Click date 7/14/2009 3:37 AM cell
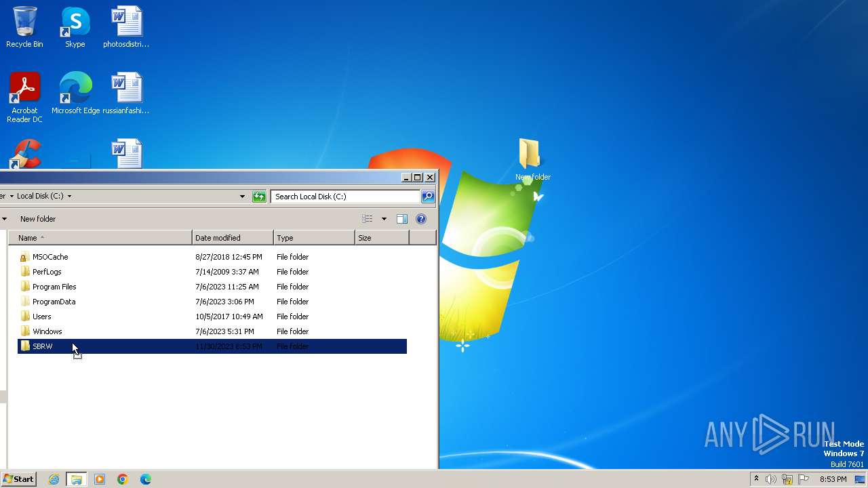Screen dimensions: 868x488 coord(227,272)
